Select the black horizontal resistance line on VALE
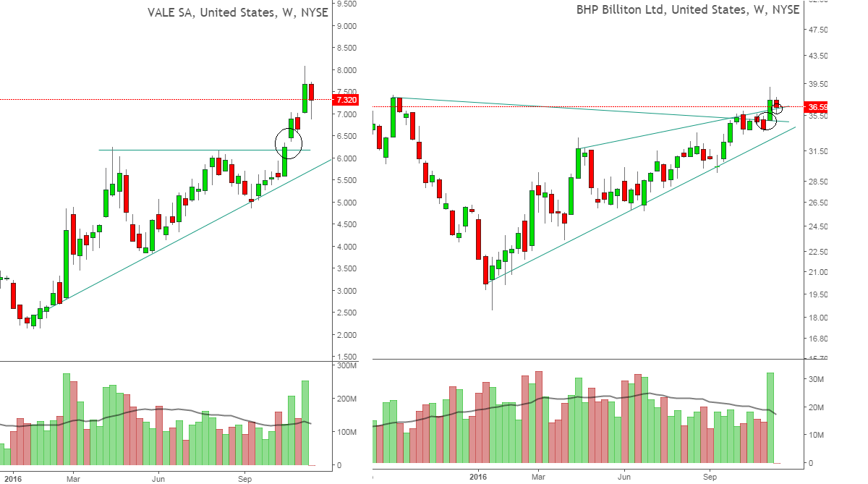The height and width of the screenshot is (484, 868). point(181,150)
